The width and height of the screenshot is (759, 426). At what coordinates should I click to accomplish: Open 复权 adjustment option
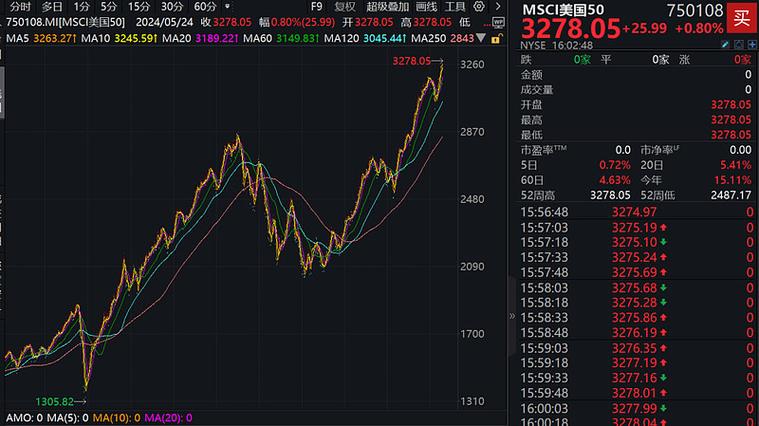click(345, 7)
